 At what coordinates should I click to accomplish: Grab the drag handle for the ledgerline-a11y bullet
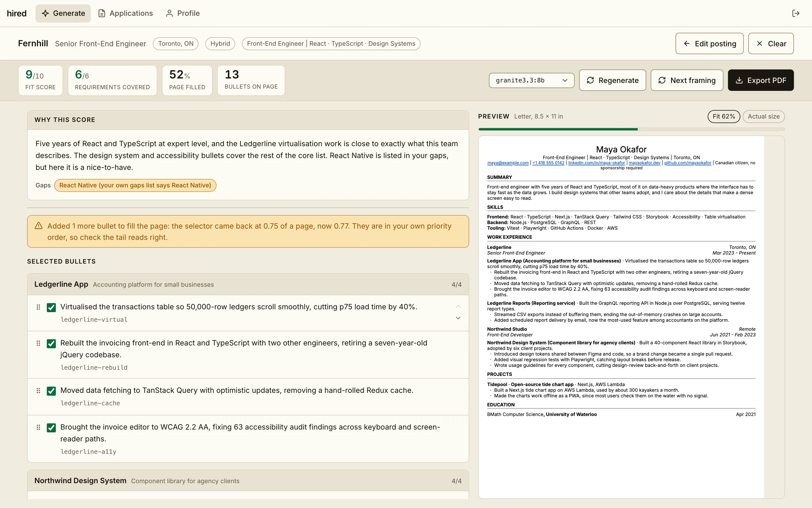tap(38, 427)
